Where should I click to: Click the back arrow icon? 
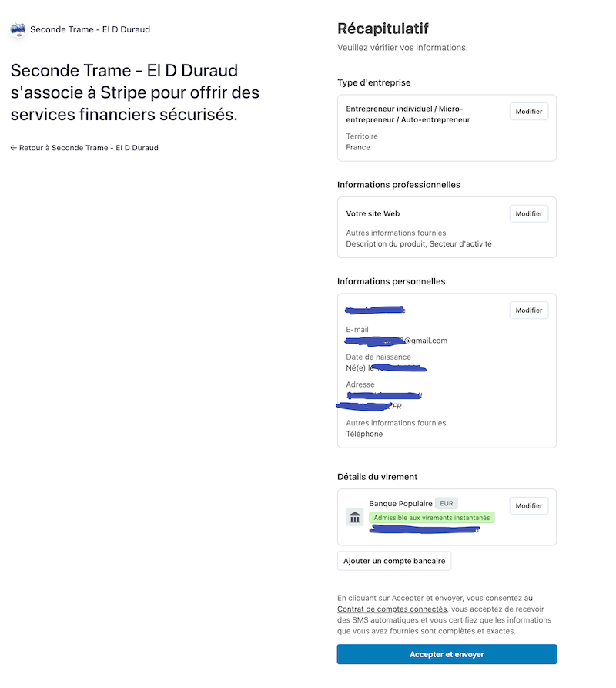pos(14,148)
